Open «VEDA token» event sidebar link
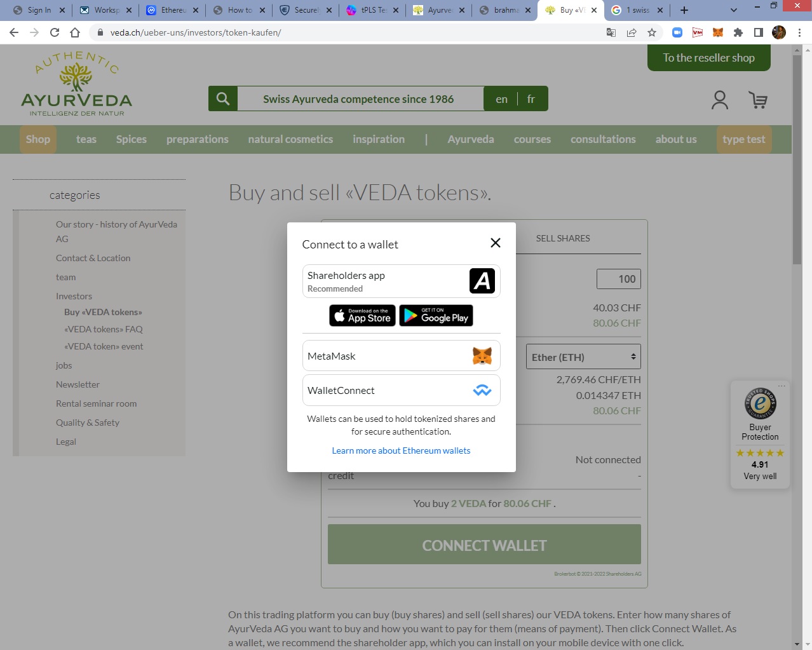 104,346
